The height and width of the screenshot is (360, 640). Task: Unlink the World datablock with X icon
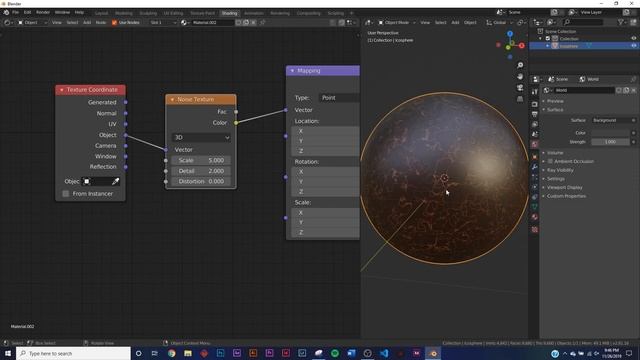[x=633, y=90]
